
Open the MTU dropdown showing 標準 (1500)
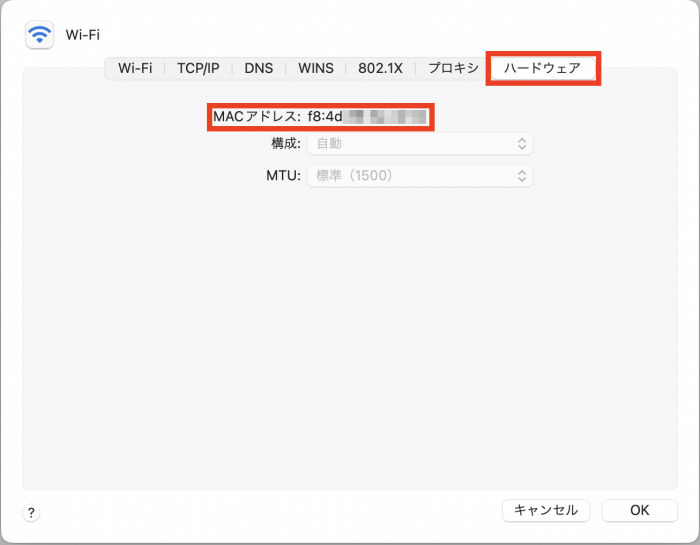[x=420, y=176]
